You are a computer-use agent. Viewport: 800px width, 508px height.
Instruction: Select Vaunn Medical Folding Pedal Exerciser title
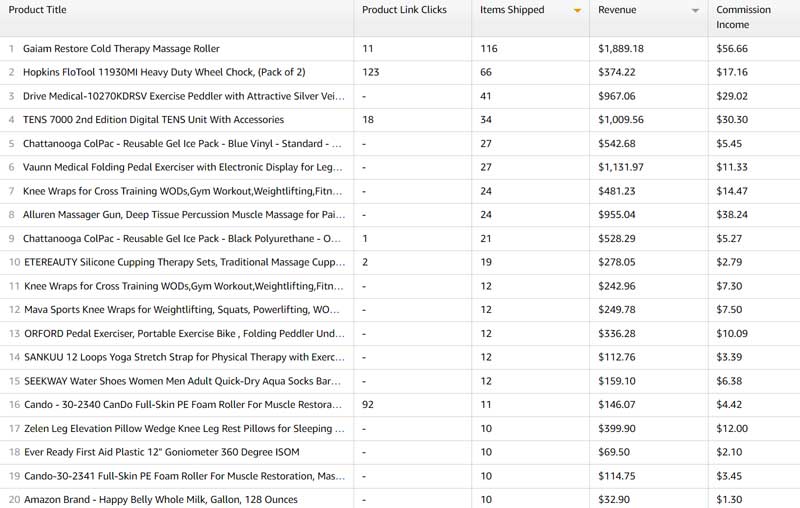pos(183,167)
